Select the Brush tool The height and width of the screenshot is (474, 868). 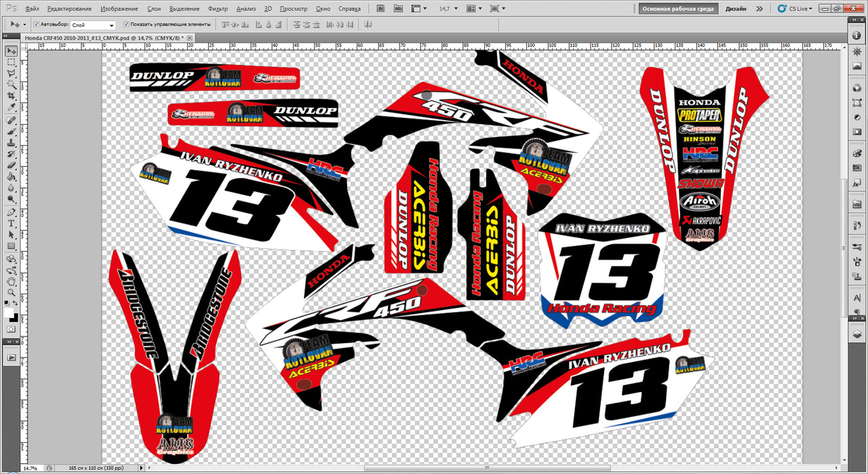coord(12,132)
